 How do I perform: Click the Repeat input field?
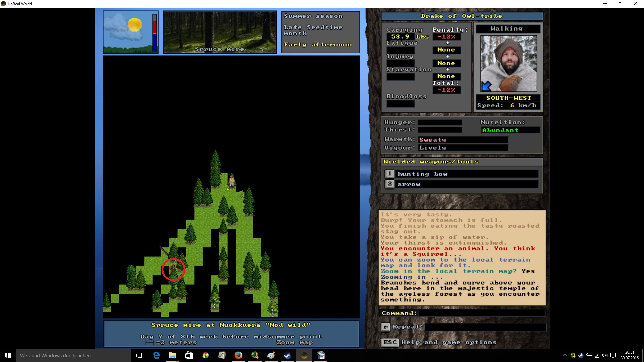486,327
